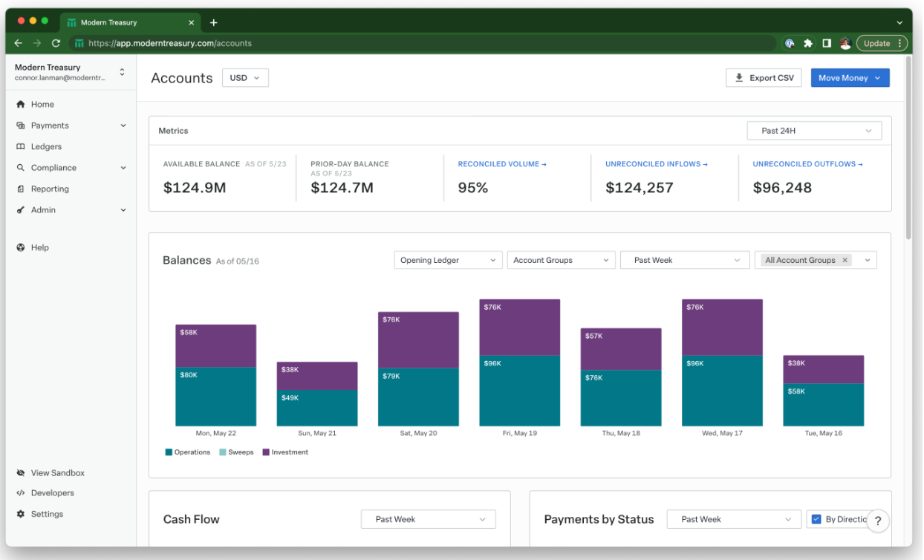Open the floating question mark help bubble

pyautogui.click(x=878, y=521)
